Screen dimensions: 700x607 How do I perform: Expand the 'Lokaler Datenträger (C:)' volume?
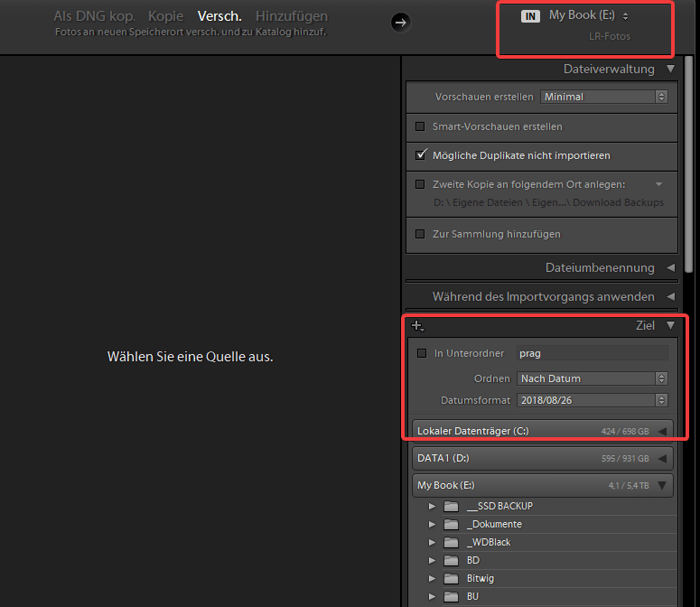[662, 431]
